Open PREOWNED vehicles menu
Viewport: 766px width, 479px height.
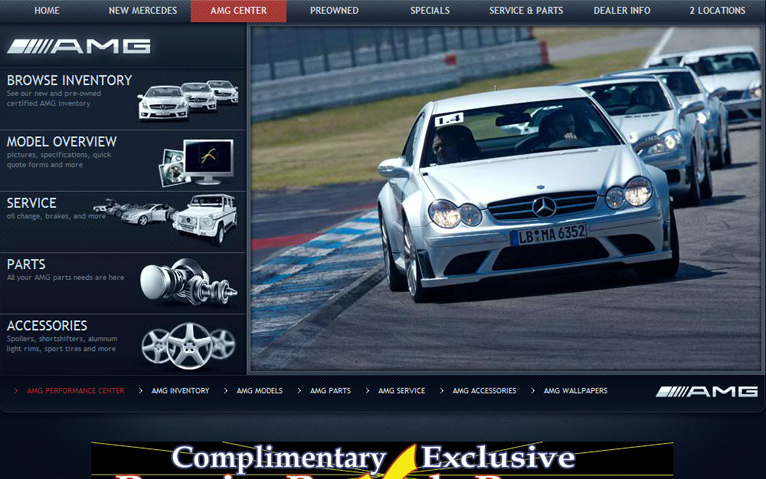click(334, 11)
